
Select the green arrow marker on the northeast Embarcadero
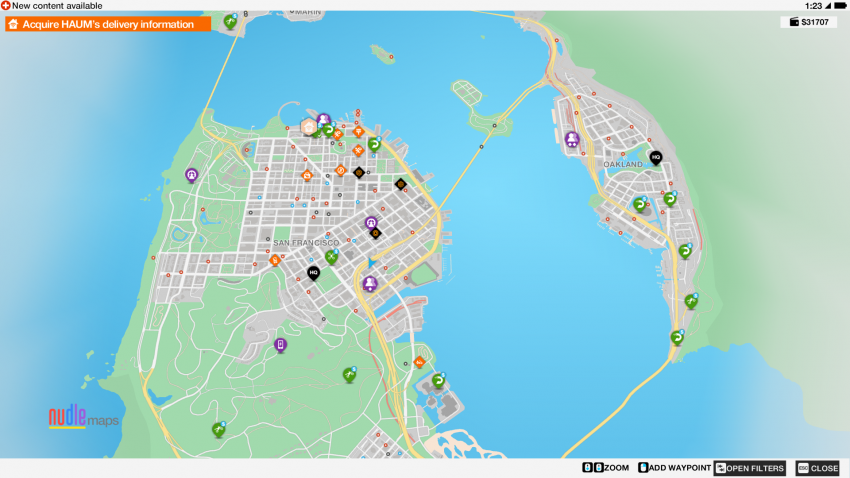(x=374, y=144)
